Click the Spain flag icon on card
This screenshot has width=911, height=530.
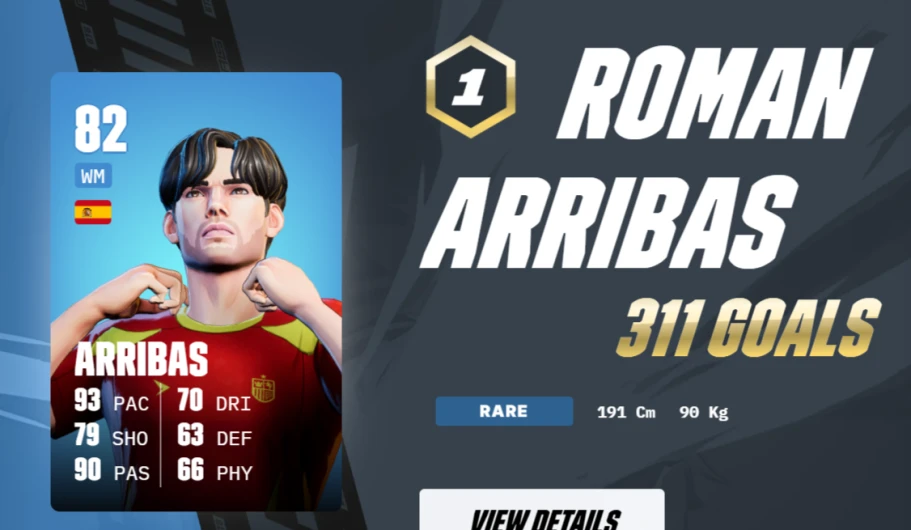tap(93, 212)
